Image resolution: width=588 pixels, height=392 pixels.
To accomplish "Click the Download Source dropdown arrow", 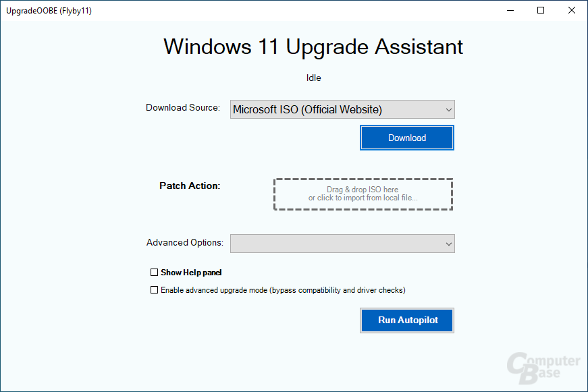I will [x=448, y=109].
